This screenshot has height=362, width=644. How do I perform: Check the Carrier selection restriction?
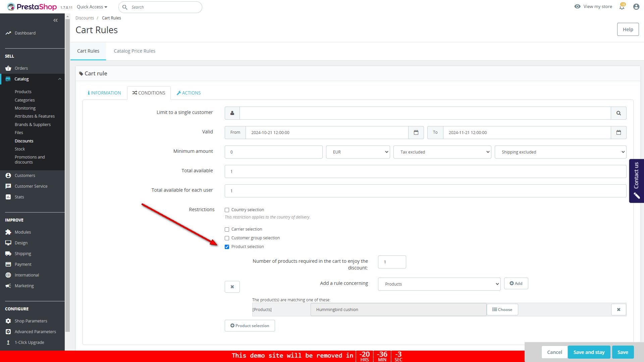pos(227,230)
